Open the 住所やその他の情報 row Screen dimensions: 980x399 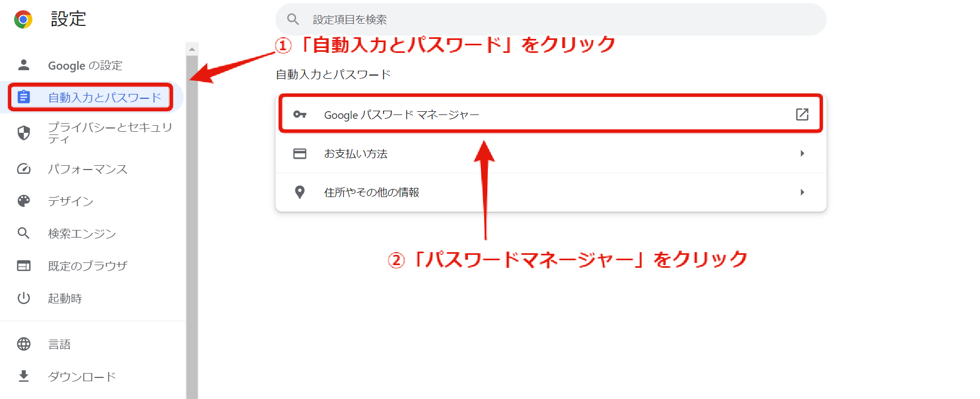551,192
